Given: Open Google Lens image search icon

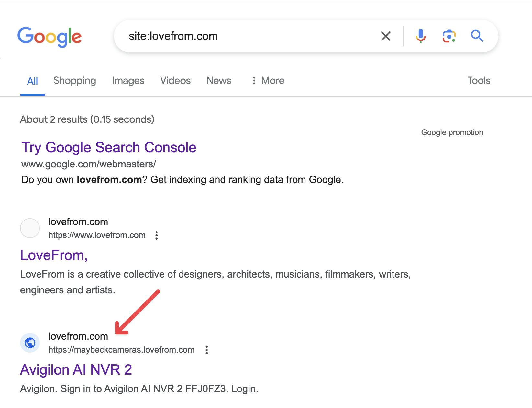Looking at the screenshot, I should [x=449, y=36].
